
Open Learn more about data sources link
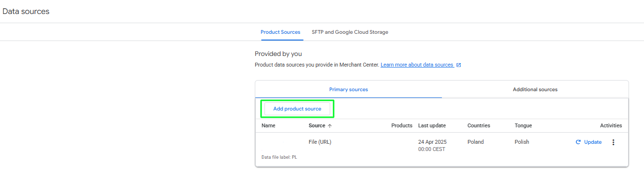click(417, 65)
